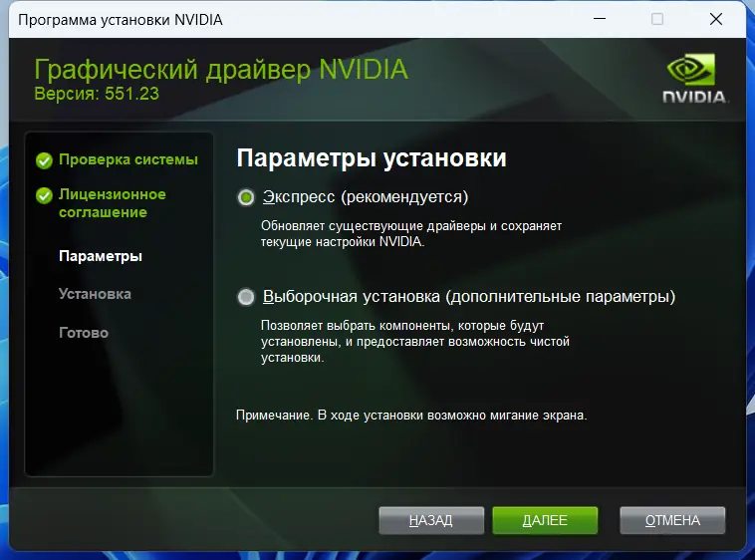
Task: Click the disabled maximize window button
Action: pyautogui.click(x=657, y=19)
